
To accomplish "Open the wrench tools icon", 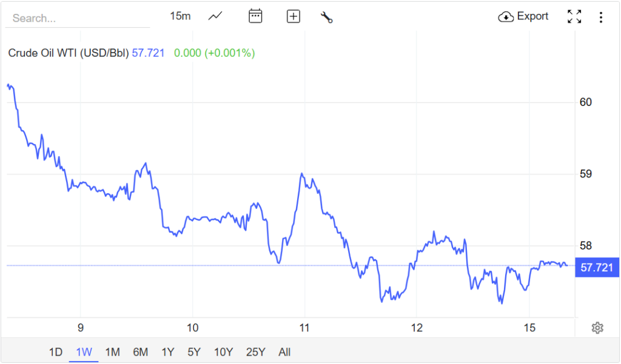I will [327, 17].
